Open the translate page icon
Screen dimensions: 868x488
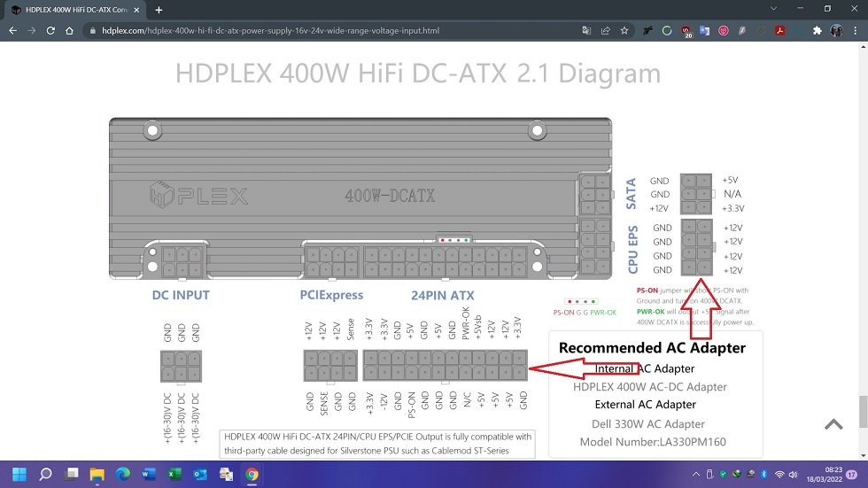tap(586, 30)
